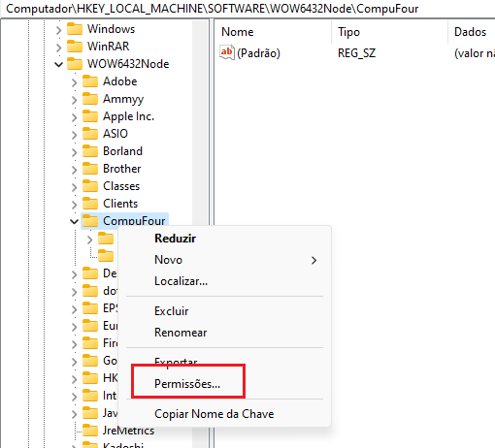Click the ASIO folder icon

(90, 134)
